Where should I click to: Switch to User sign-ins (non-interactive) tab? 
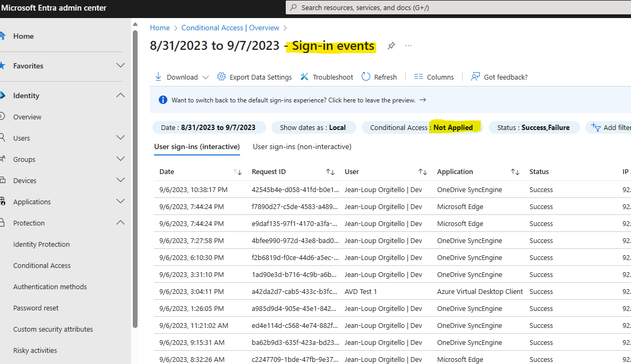click(302, 147)
